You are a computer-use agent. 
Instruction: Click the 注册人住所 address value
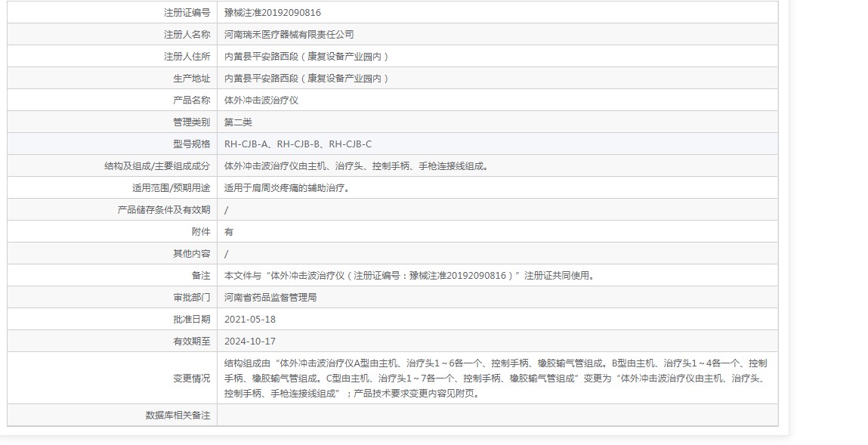tap(307, 57)
